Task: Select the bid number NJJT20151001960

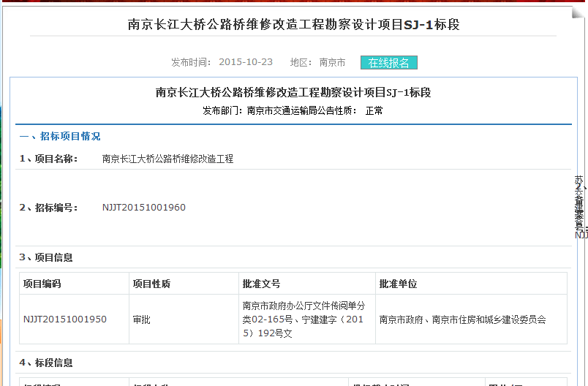Action: click(x=144, y=208)
